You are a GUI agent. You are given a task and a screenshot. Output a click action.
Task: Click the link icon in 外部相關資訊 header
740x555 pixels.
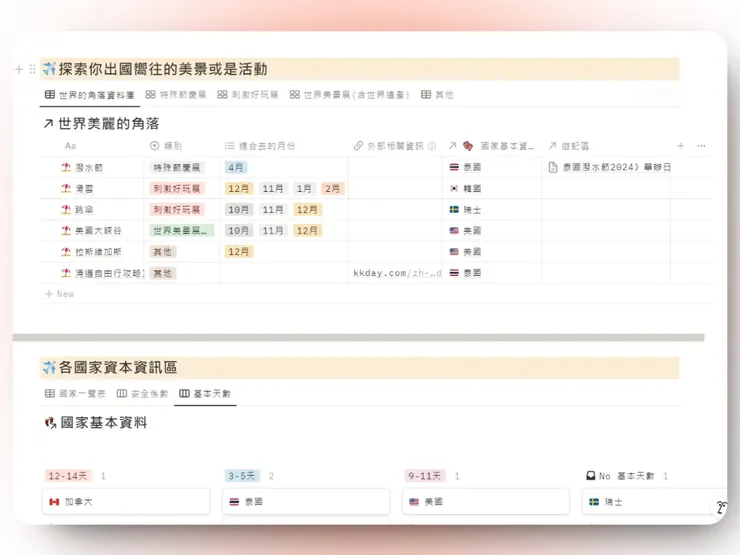(358, 146)
